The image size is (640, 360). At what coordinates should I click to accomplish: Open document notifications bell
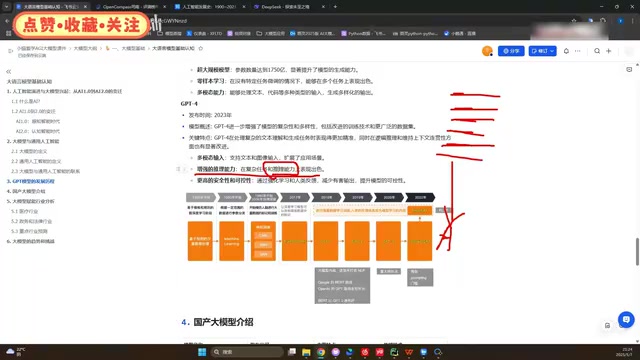click(x=566, y=51)
